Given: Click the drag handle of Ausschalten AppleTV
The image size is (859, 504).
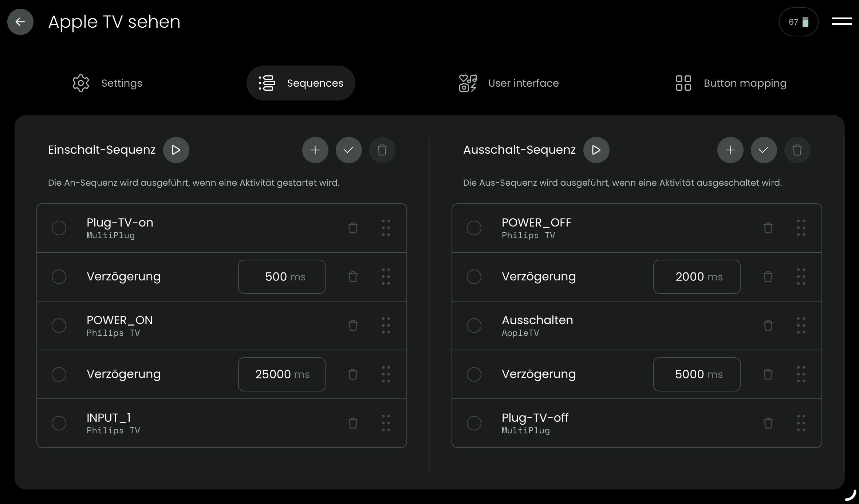Looking at the screenshot, I should tap(801, 326).
